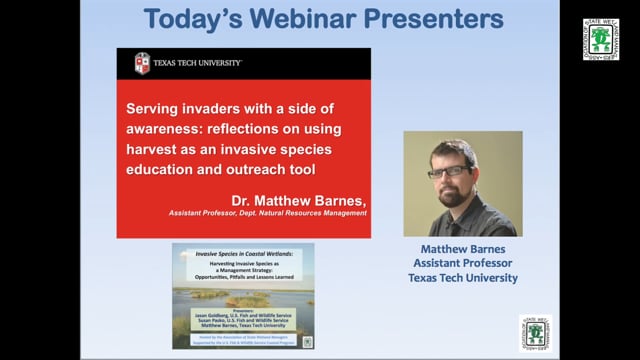This screenshot has height=360, width=640.
Task: Click the 'Serving invaders with a side of' line
Action: click(230, 109)
